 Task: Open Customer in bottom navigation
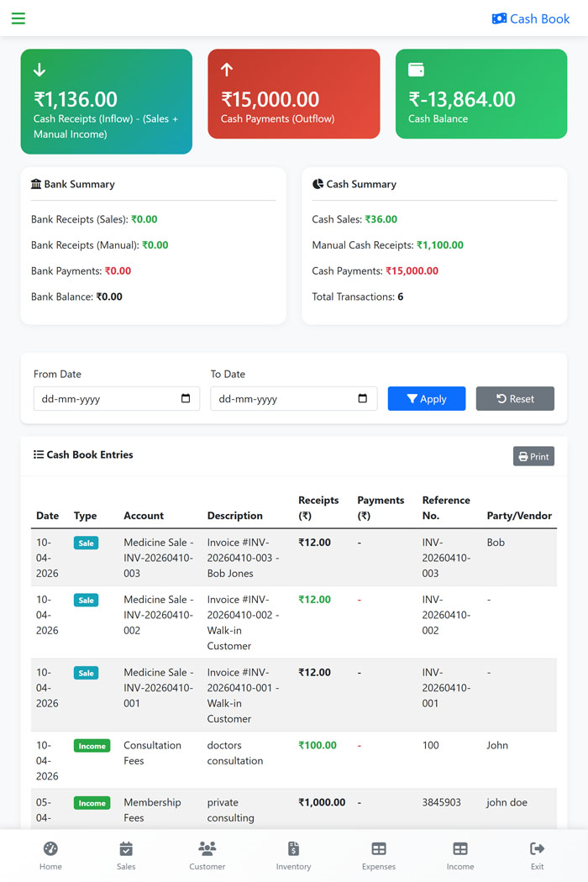207,856
